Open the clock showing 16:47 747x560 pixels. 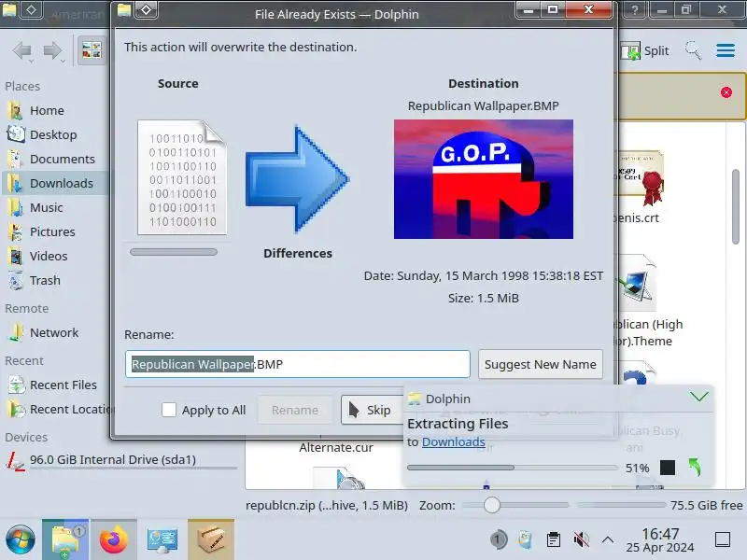[660, 539]
